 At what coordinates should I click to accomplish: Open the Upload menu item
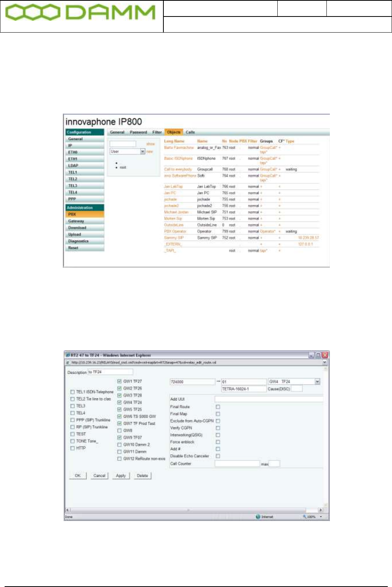(85, 234)
